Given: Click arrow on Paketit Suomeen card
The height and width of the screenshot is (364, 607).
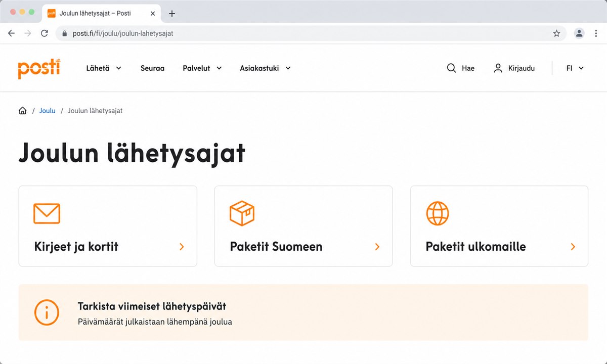Looking at the screenshot, I should [377, 247].
